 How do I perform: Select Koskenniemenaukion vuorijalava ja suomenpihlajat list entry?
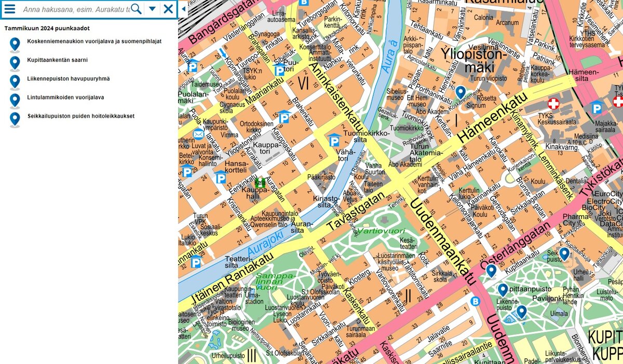(x=94, y=41)
